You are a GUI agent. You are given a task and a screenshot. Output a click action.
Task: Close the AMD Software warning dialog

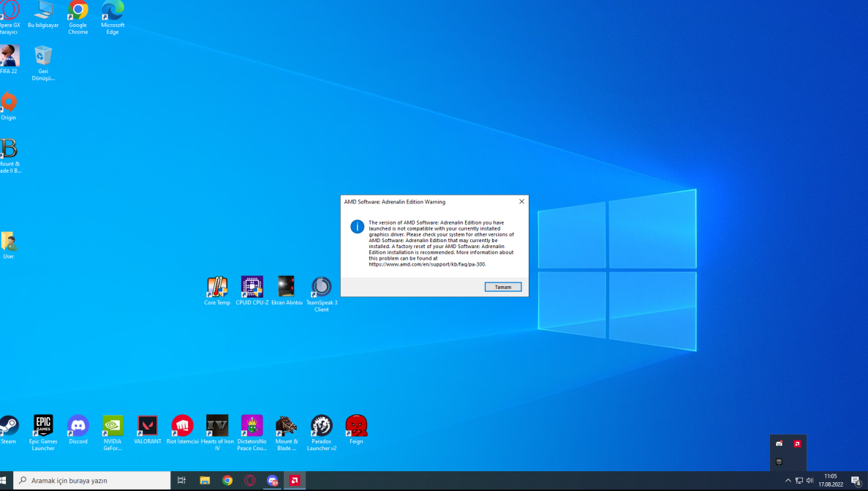[x=521, y=201]
